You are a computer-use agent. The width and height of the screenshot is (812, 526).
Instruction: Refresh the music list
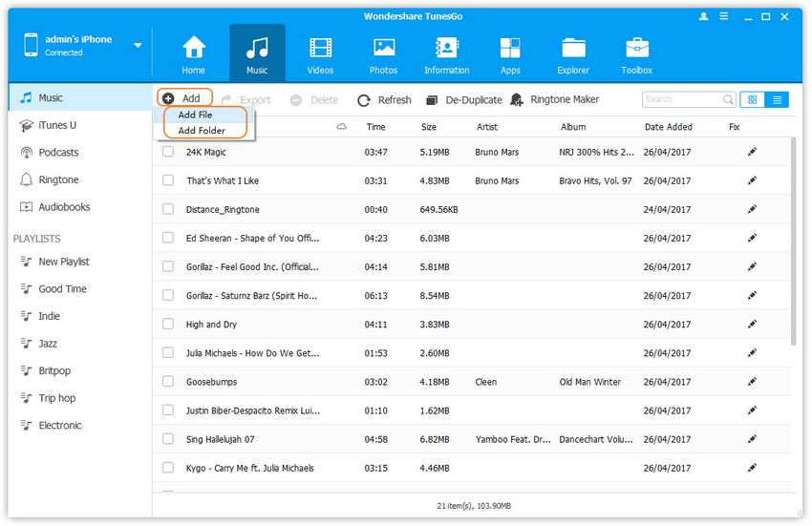(x=384, y=99)
